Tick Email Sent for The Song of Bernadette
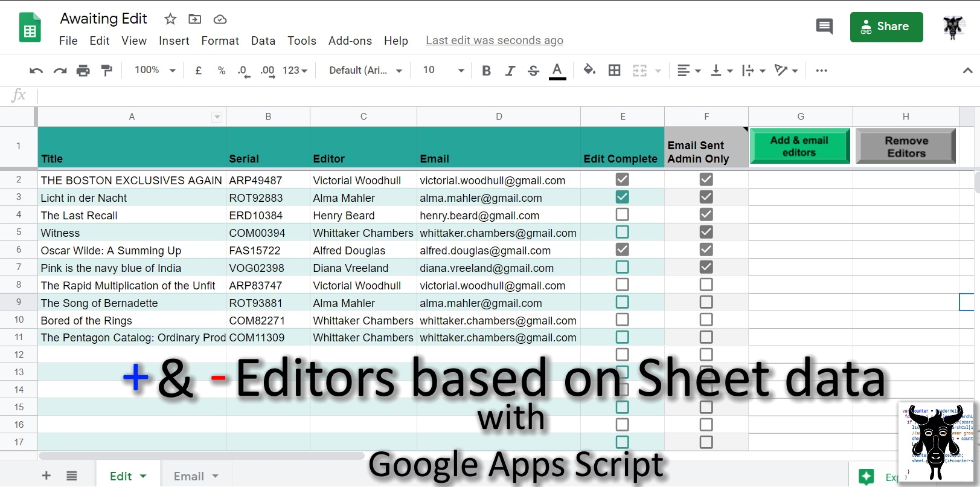This screenshot has width=980, height=487. tap(706, 302)
